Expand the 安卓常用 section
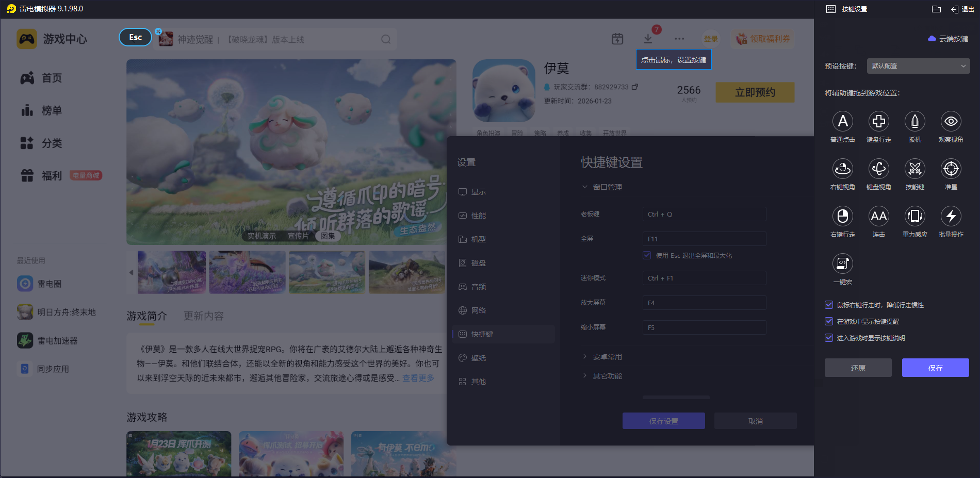The height and width of the screenshot is (478, 980). [607, 357]
